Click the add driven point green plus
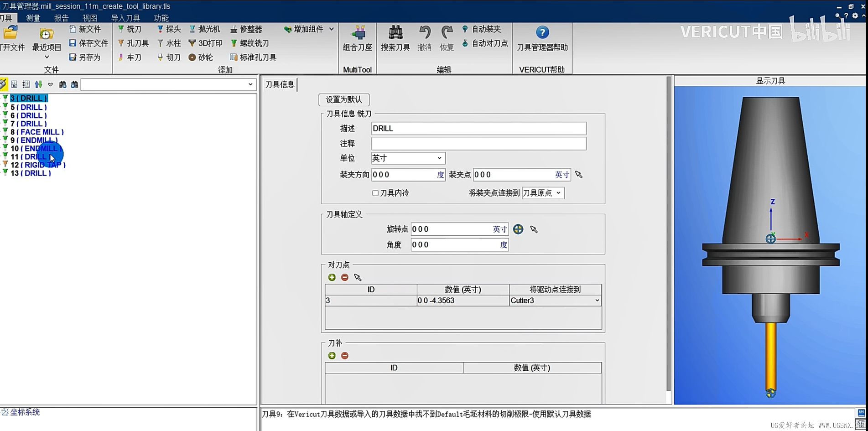 click(332, 277)
